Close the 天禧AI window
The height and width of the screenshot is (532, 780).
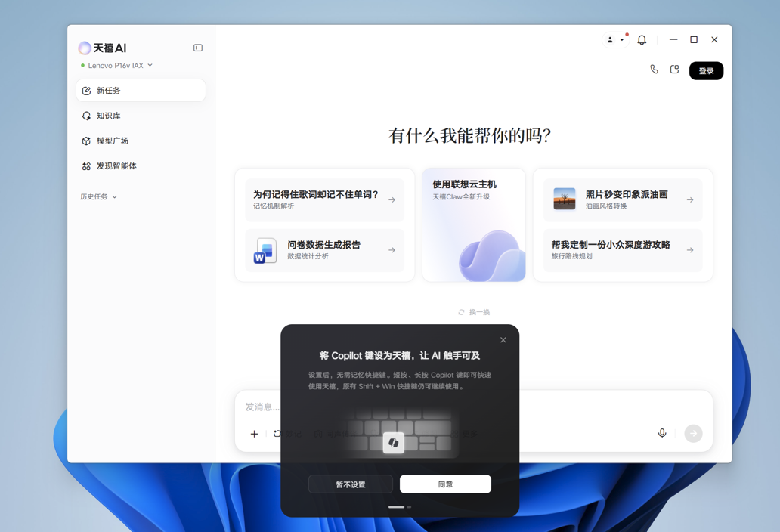point(714,40)
